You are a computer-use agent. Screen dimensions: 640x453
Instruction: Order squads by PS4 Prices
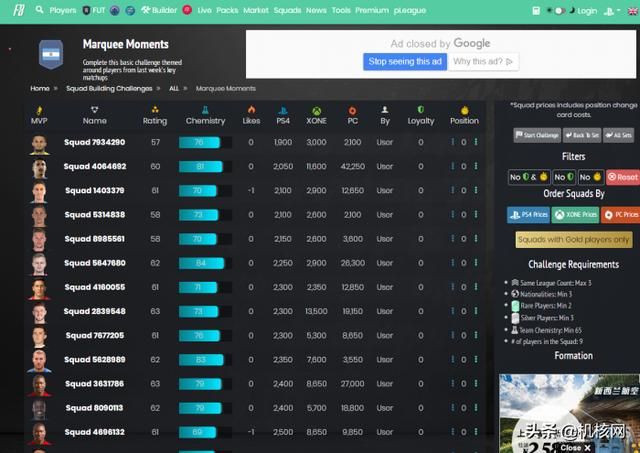[529, 215]
